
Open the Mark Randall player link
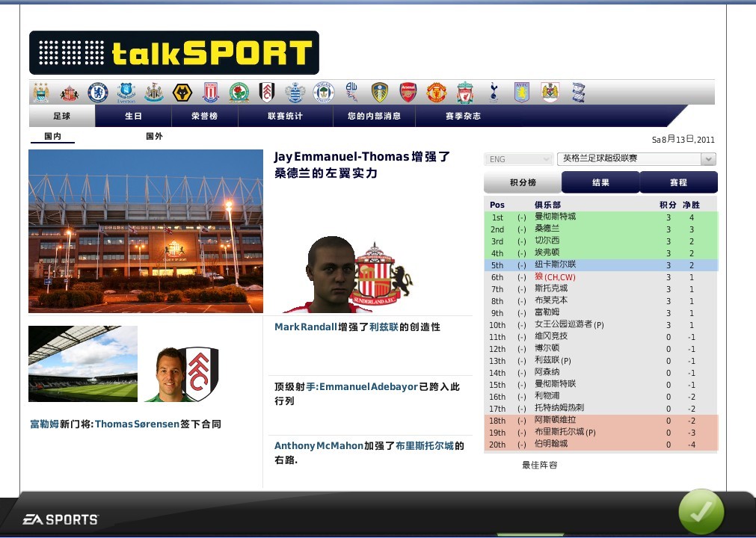[306, 327]
